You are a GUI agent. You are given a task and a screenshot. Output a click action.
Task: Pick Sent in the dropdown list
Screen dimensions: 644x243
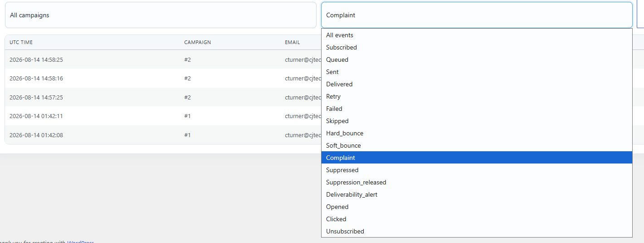pos(477,72)
